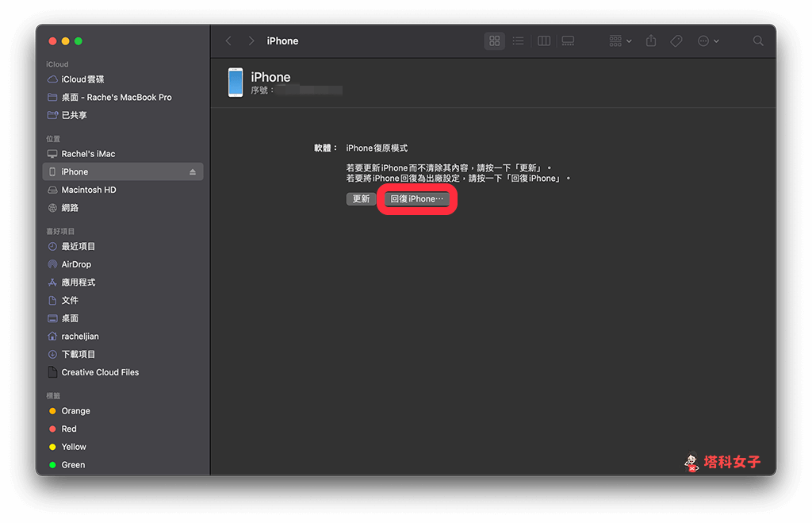Go forward with the toolbar forward arrow

(x=251, y=41)
